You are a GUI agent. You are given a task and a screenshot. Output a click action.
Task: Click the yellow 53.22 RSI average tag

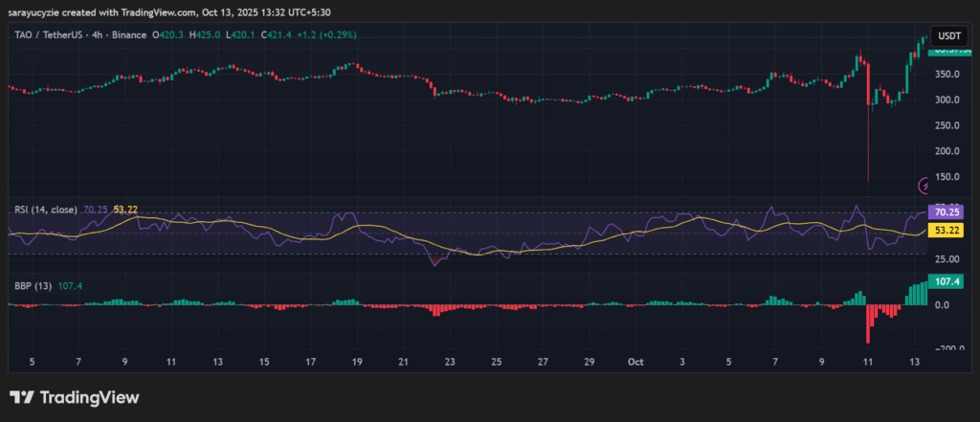[948, 231]
